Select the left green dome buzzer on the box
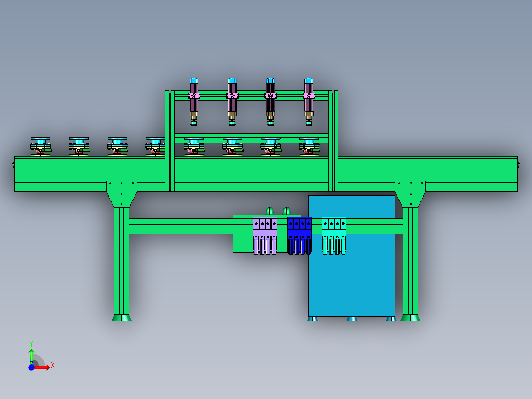 [270, 211]
